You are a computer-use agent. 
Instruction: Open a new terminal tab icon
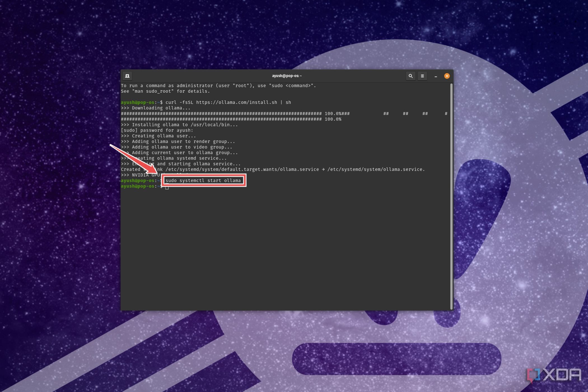tap(127, 76)
